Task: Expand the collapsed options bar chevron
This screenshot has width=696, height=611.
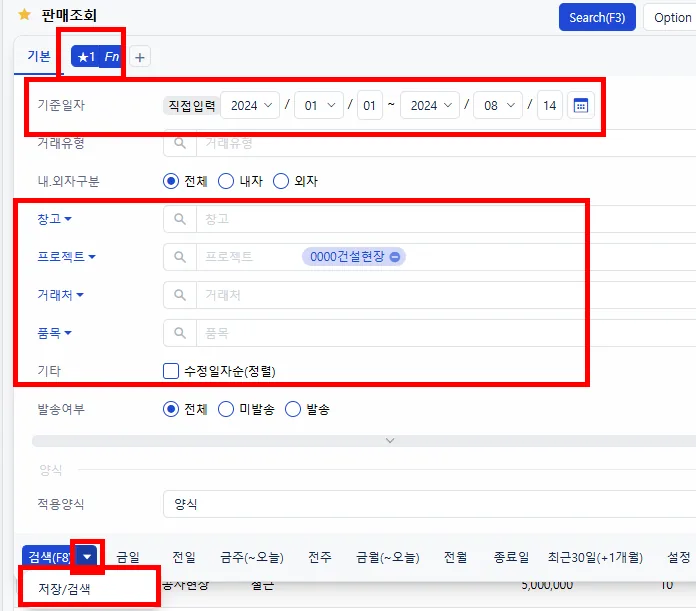Action: point(390,441)
